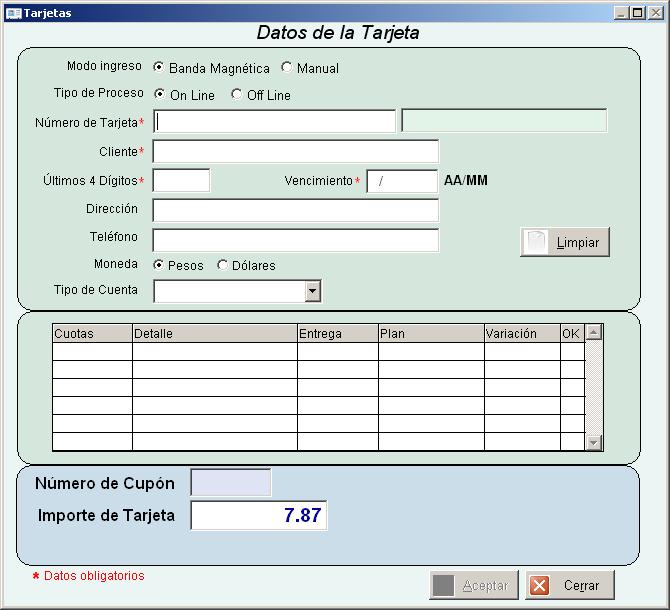Click the Cliente text field
The height and width of the screenshot is (610, 670).
295,151
